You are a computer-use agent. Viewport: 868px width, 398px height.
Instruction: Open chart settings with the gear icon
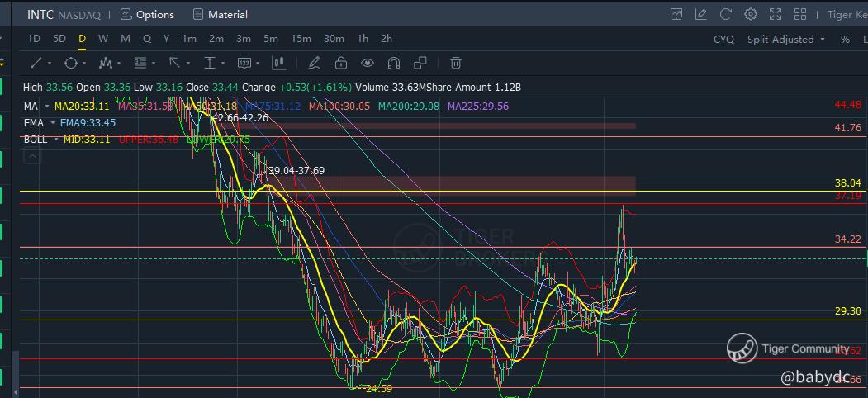[x=751, y=14]
